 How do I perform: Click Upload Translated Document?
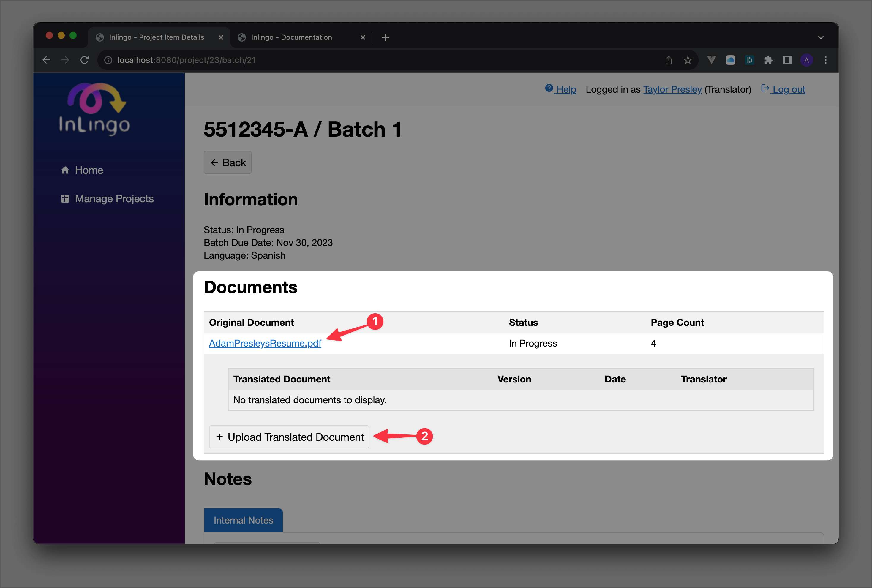click(289, 437)
